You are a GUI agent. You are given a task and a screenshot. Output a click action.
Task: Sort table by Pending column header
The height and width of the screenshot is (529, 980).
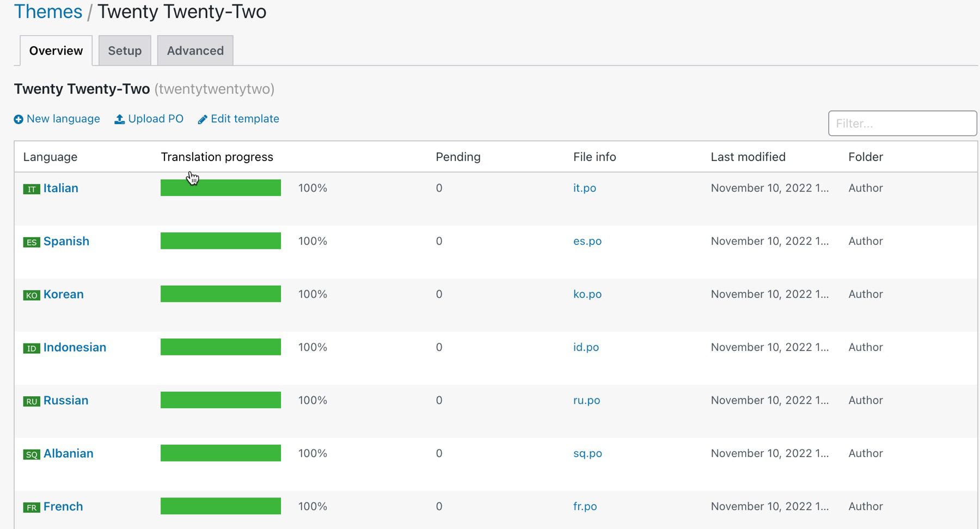[458, 157]
